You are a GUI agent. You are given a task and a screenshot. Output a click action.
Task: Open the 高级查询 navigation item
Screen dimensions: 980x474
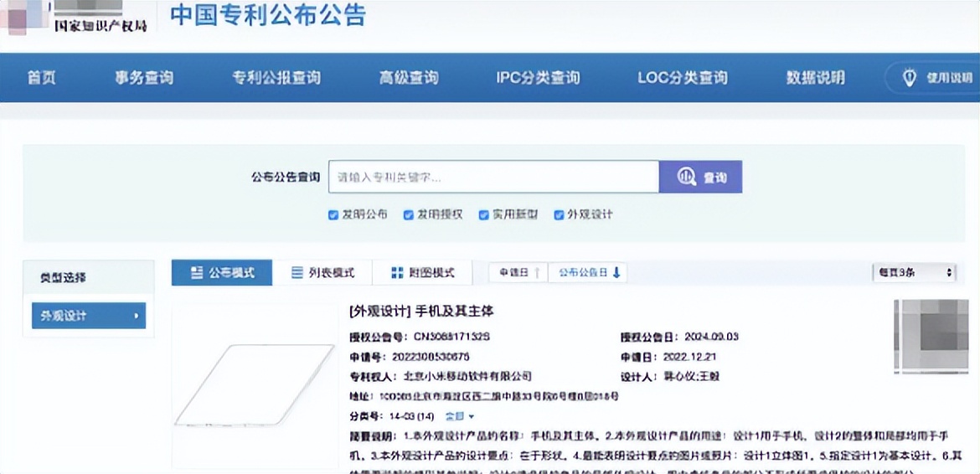[x=409, y=77]
